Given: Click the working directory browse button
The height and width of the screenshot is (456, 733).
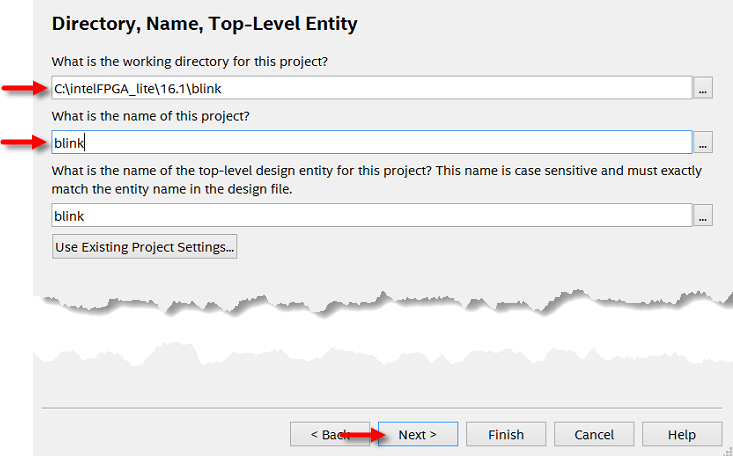Looking at the screenshot, I should 703,89.
